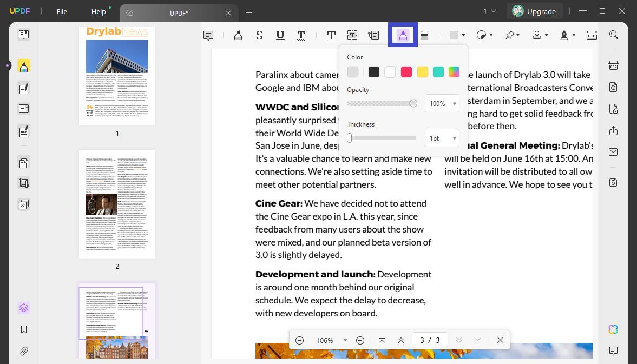Screen dimensions: 637x364
Task: Select the Text comment tool
Action: (x=331, y=35)
